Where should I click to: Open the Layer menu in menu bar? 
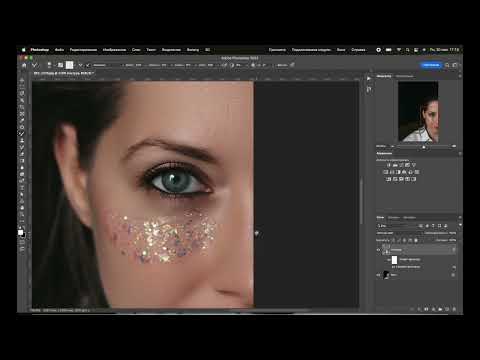pyautogui.click(x=136, y=50)
